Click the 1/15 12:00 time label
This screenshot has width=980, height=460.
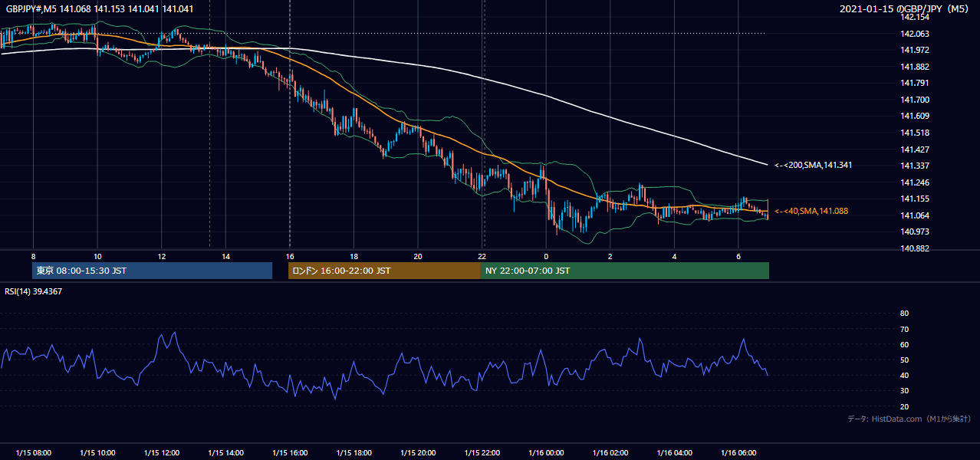pos(162,453)
